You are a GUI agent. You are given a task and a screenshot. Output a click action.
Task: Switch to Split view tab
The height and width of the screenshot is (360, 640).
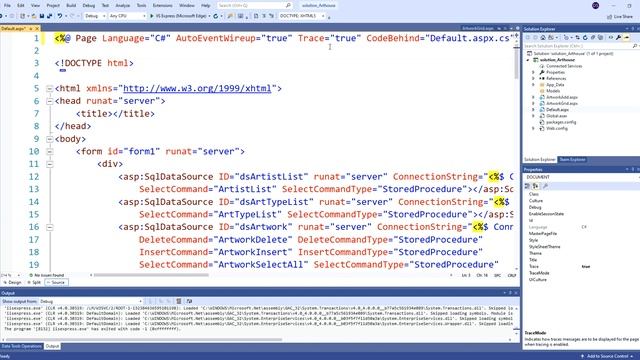tap(34, 282)
